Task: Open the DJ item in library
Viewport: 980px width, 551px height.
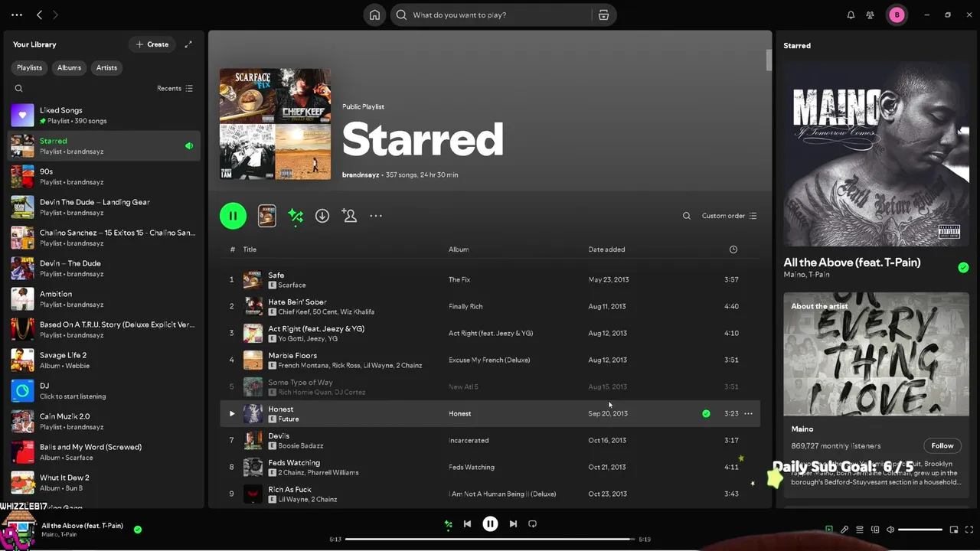Action: click(x=104, y=391)
